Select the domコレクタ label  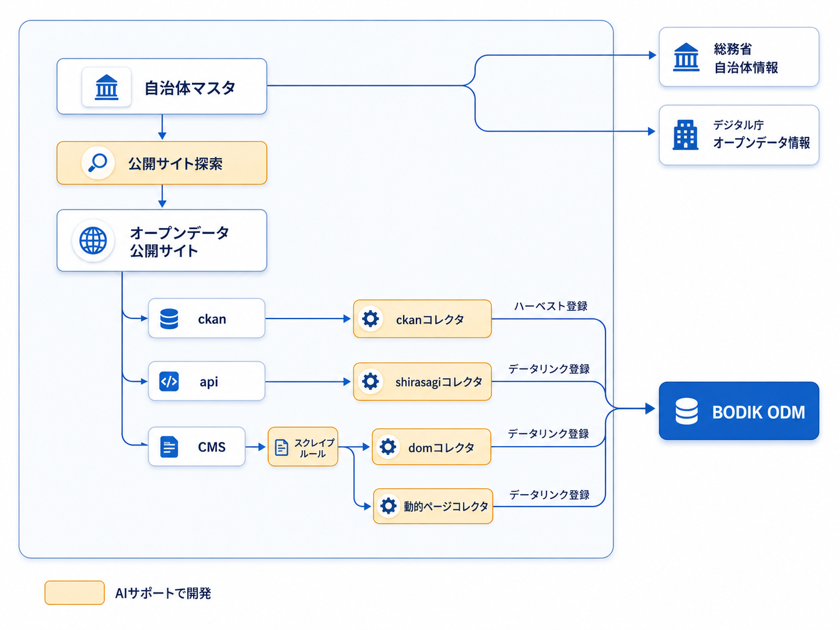[441, 448]
